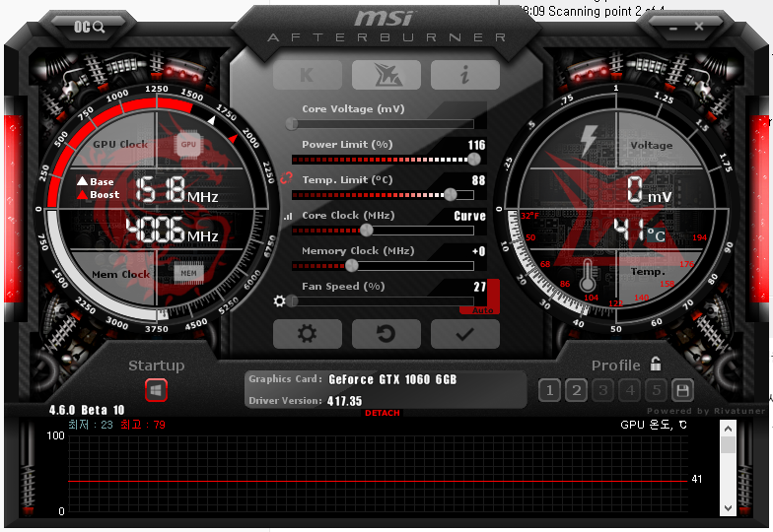The image size is (773, 532).
Task: Open the Kombustor K button
Action: [308, 75]
